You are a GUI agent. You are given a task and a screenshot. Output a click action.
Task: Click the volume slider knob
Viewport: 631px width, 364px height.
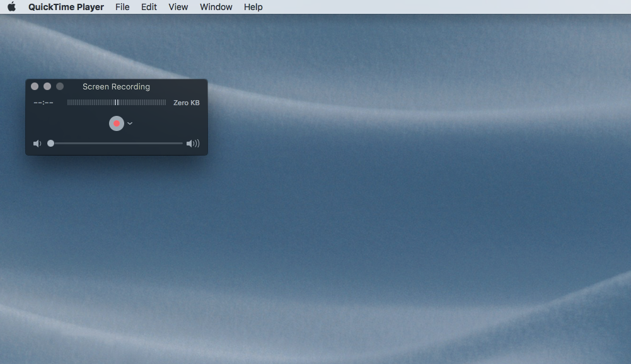tap(50, 143)
